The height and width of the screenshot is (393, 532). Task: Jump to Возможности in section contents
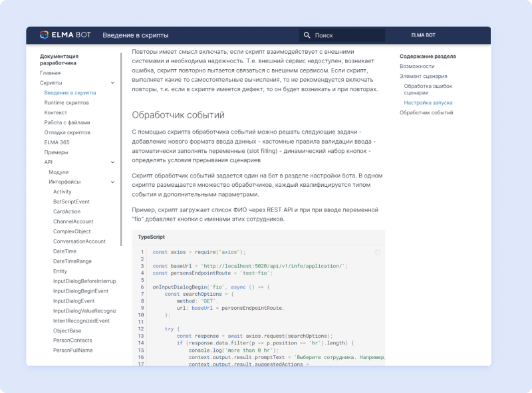click(417, 66)
